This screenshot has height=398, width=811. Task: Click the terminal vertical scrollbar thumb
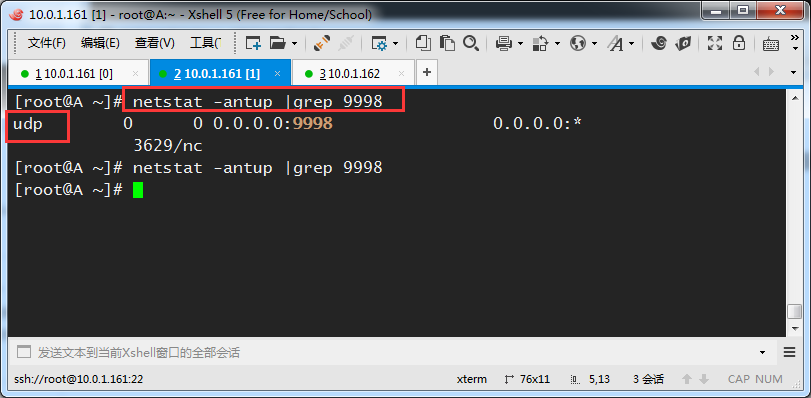pos(794,312)
